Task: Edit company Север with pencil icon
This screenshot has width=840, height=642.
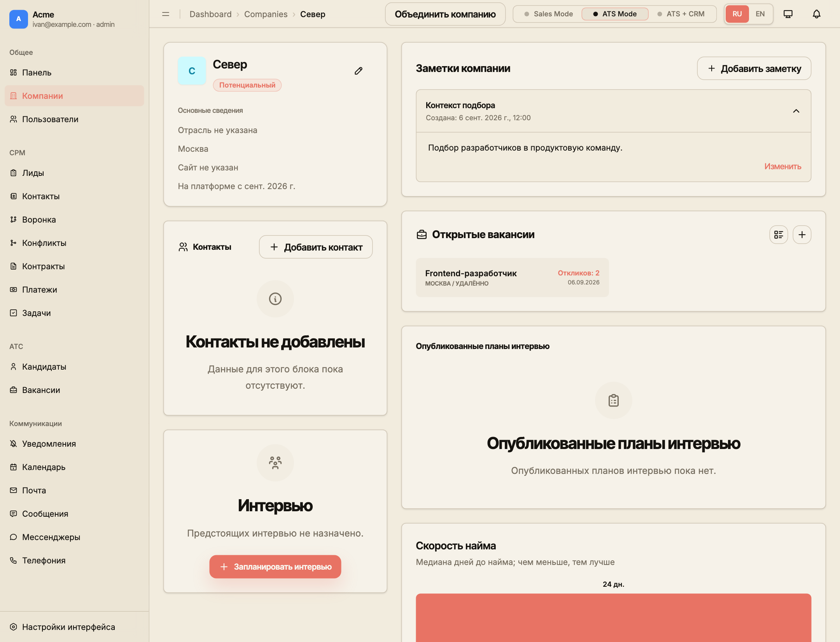Action: [x=359, y=71]
